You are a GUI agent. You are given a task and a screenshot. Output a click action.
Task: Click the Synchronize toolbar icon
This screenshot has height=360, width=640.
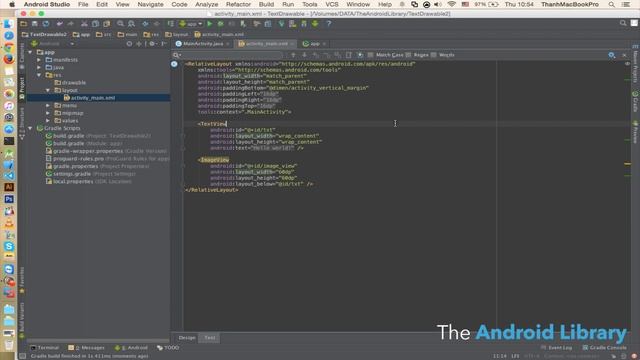pyautogui.click(x=46, y=24)
